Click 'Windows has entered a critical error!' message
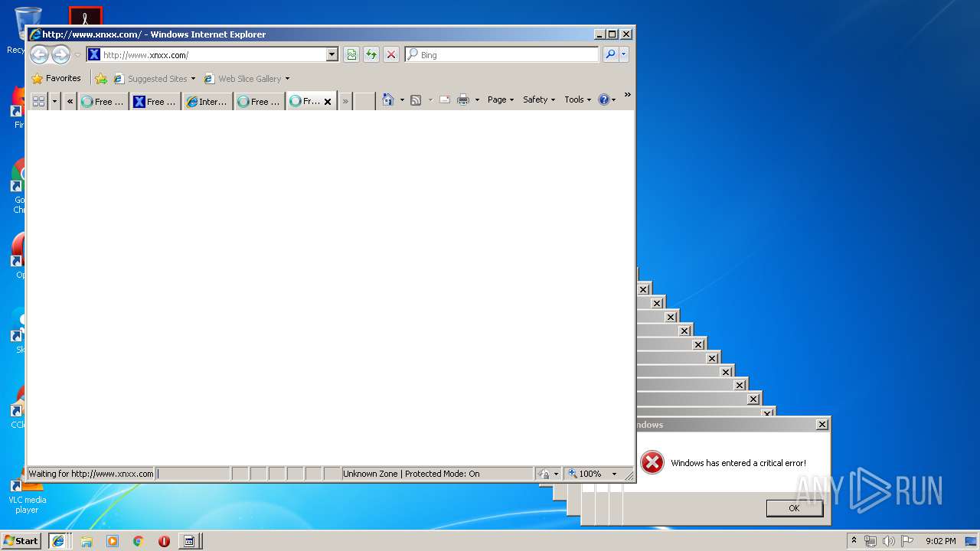The height and width of the screenshot is (551, 980). (738, 463)
